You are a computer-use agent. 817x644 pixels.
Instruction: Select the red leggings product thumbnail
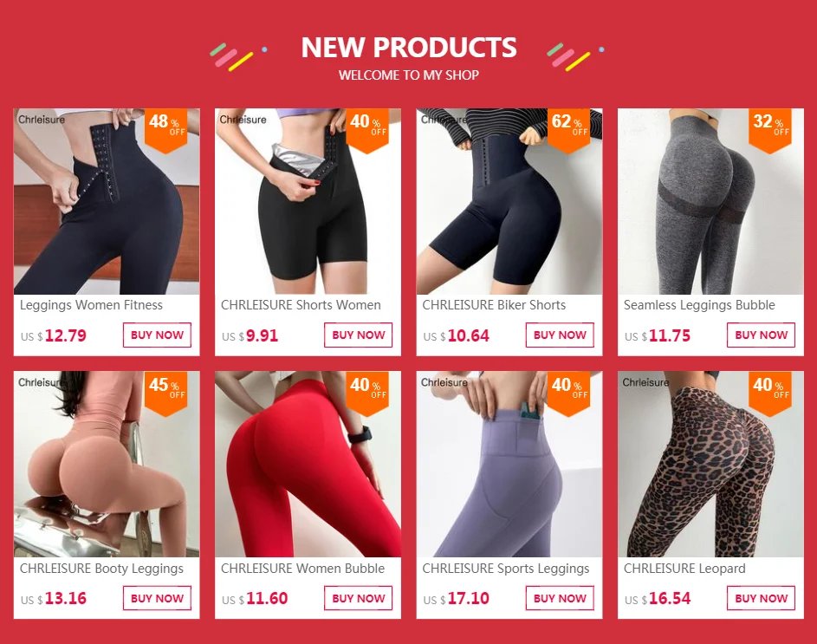308,464
